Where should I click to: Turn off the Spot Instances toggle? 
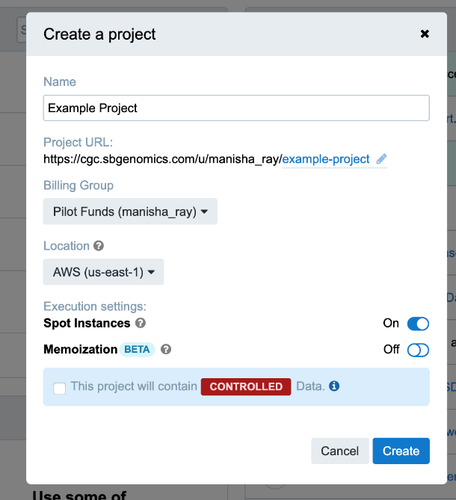tap(418, 324)
